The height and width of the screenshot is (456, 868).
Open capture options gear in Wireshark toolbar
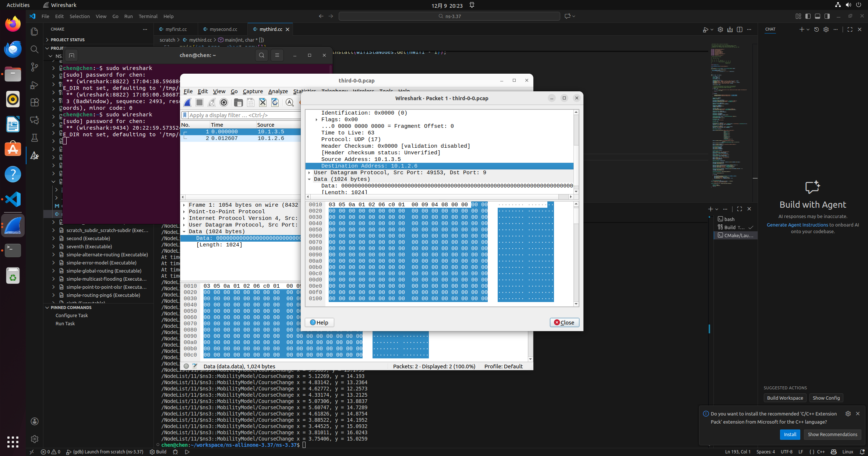(224, 102)
